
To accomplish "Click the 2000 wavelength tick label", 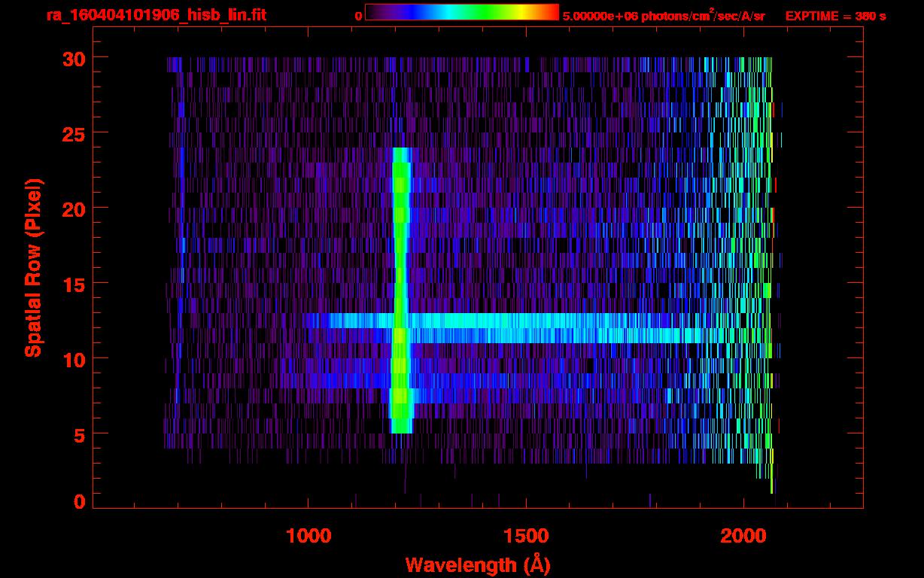I will (743, 535).
